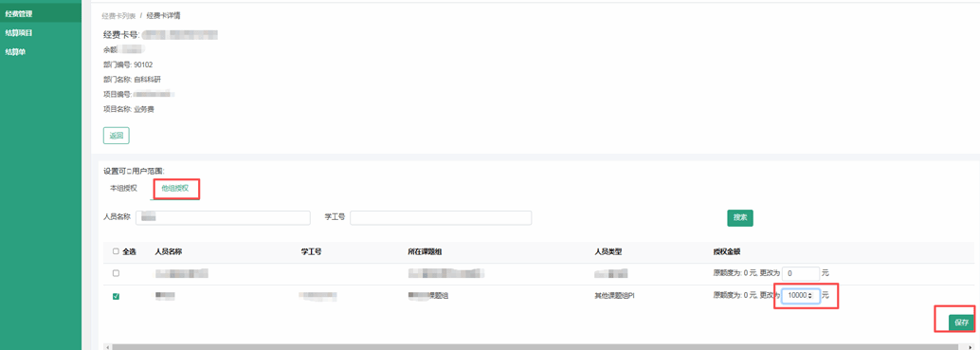
Task: Click the 所在课题组 column header
Action: tap(425, 251)
